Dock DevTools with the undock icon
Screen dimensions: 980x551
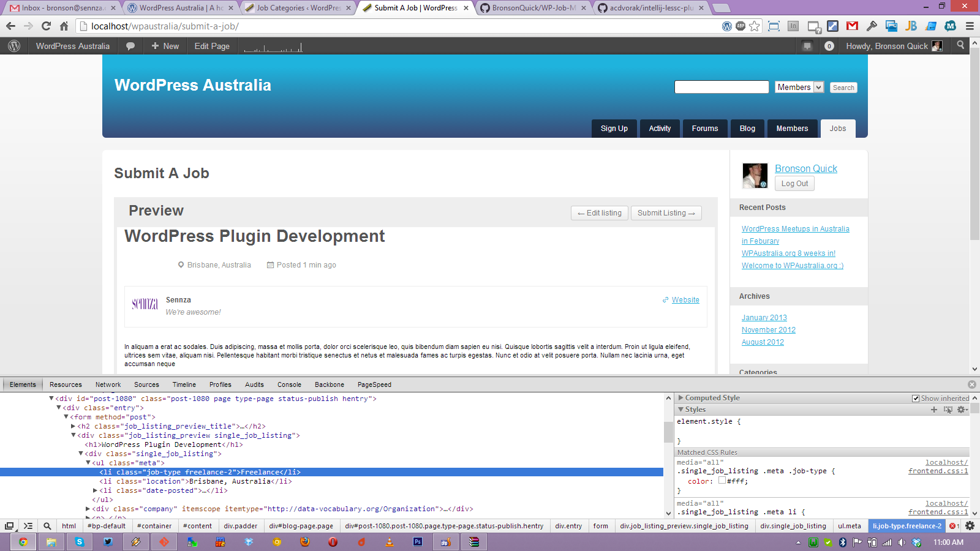pyautogui.click(x=9, y=526)
